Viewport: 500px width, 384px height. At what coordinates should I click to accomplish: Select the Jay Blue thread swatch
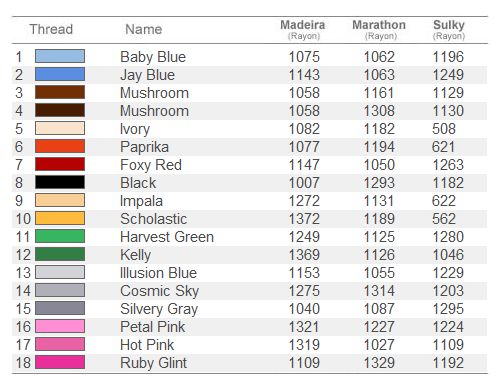(60, 74)
